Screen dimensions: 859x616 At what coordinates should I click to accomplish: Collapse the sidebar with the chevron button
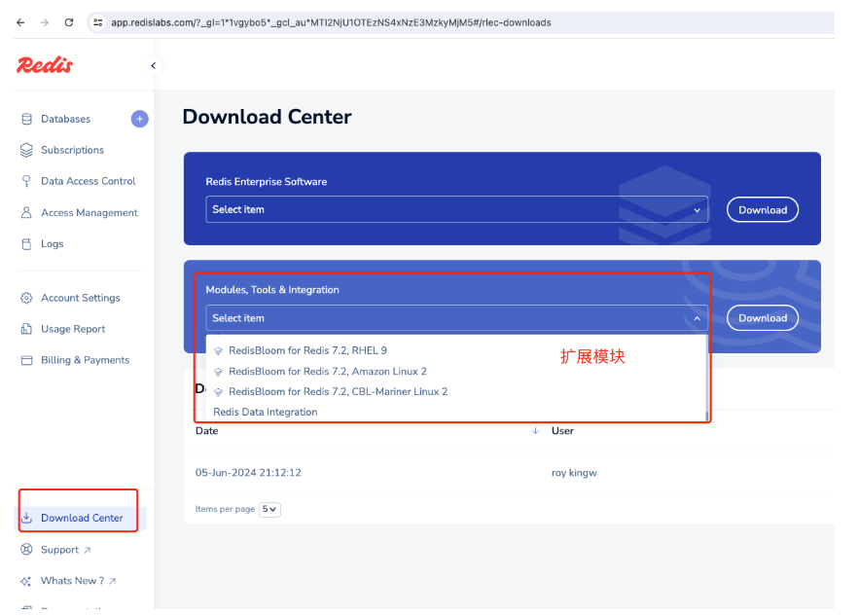click(x=154, y=66)
